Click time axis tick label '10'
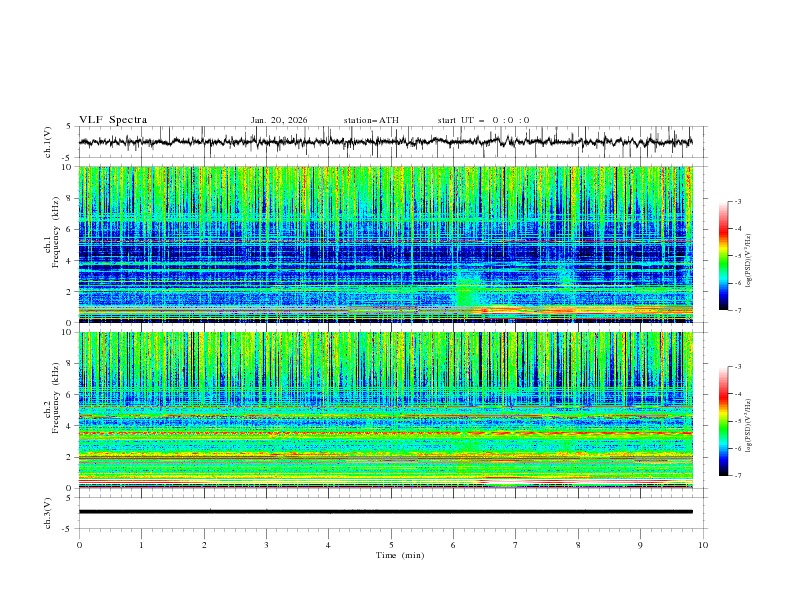This screenshot has height=612, width=792. [x=703, y=545]
